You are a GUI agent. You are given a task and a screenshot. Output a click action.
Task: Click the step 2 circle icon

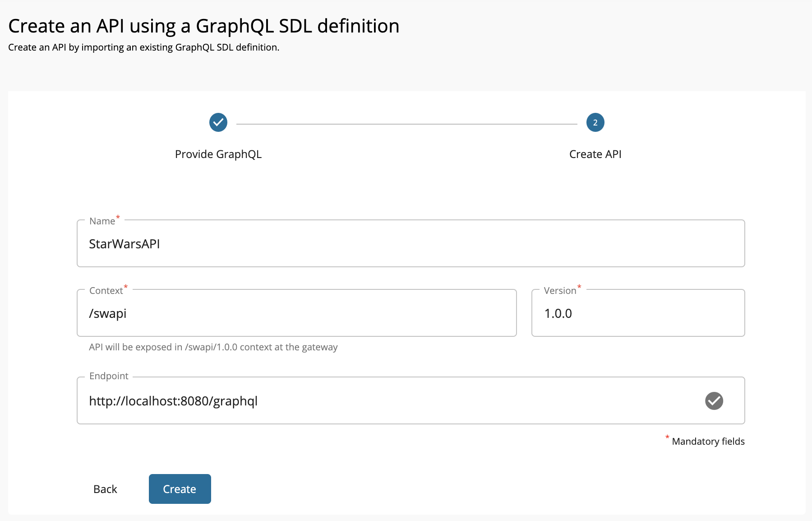[x=595, y=122]
